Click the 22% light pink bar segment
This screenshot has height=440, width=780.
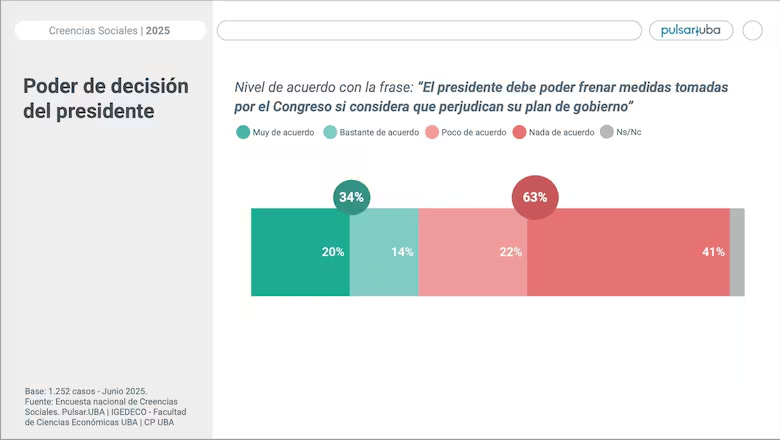coord(473,252)
